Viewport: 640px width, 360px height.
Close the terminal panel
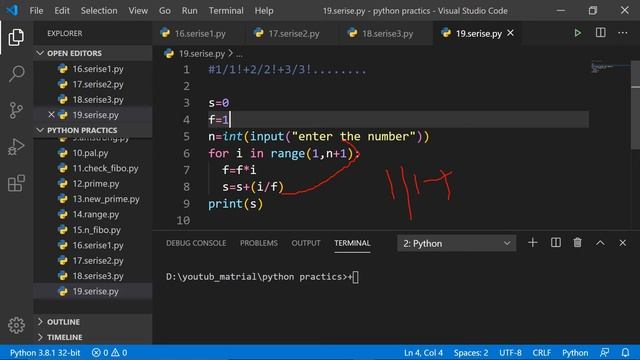click(622, 243)
